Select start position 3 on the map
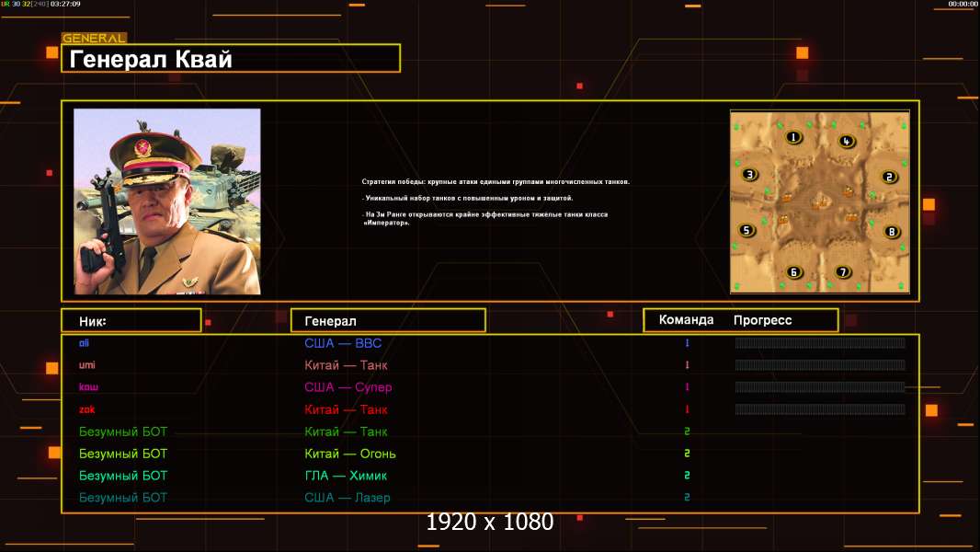Viewport: 980px width, 552px height. pos(750,175)
